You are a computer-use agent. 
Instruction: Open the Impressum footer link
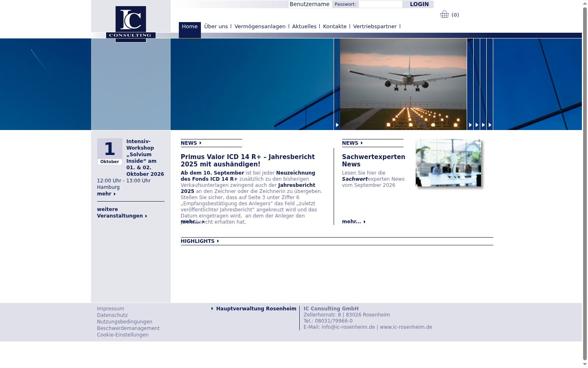point(111,309)
